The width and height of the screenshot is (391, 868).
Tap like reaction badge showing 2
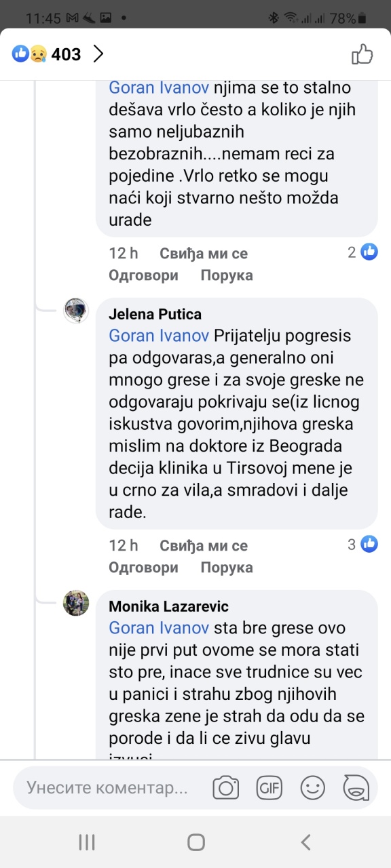[369, 252]
